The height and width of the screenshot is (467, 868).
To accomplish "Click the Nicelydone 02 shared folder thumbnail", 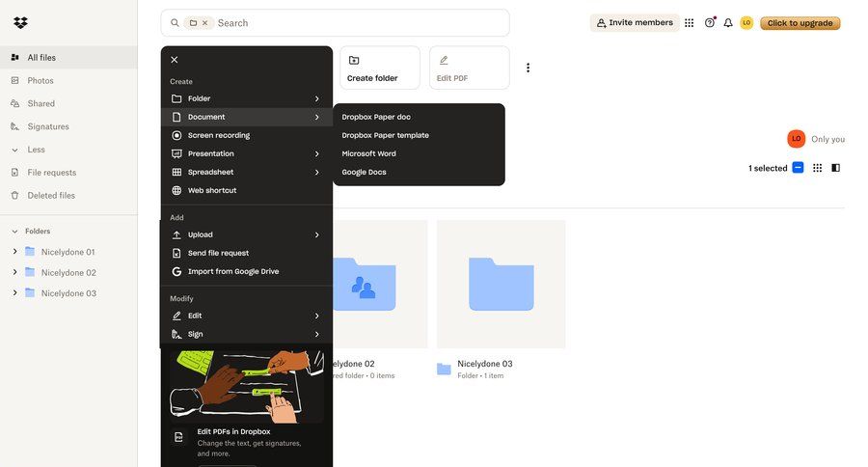I will [380, 285].
